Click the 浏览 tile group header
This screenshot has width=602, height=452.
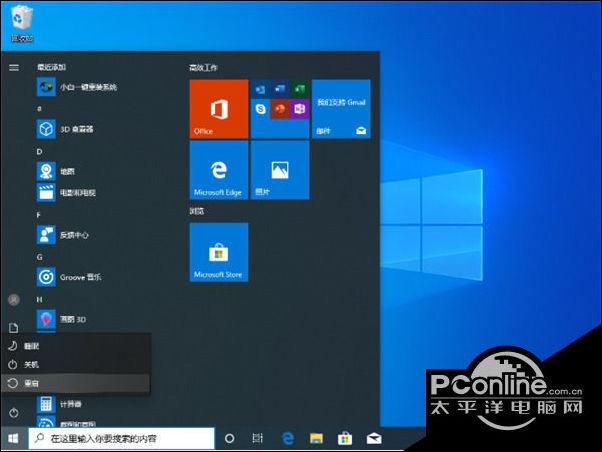pyautogui.click(x=197, y=211)
